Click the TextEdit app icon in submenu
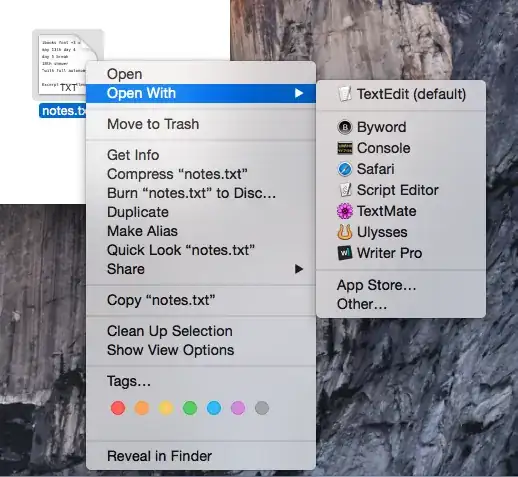This screenshot has height=477, width=518. (345, 94)
